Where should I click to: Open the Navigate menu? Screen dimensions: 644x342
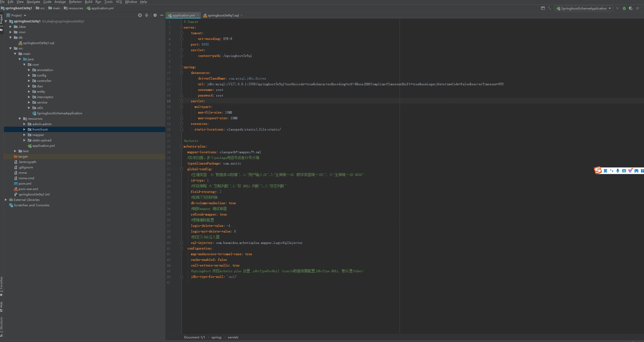pyautogui.click(x=33, y=2)
